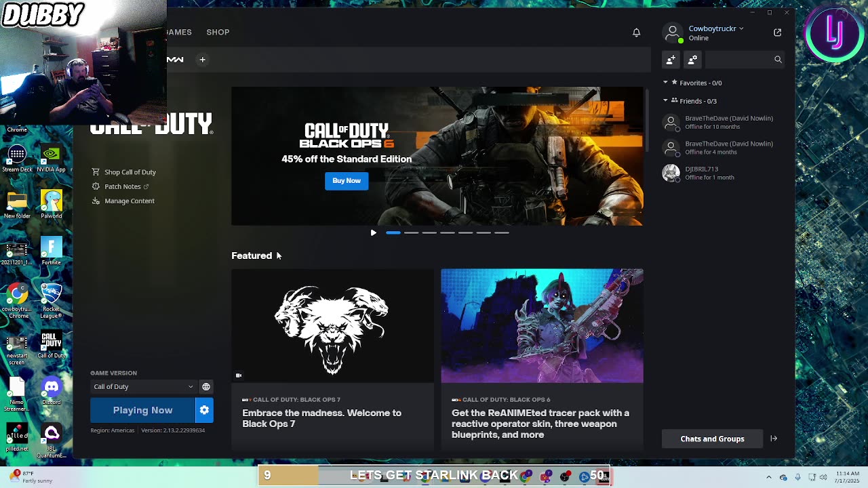Click the 'Region: Americas' text

tap(113, 430)
